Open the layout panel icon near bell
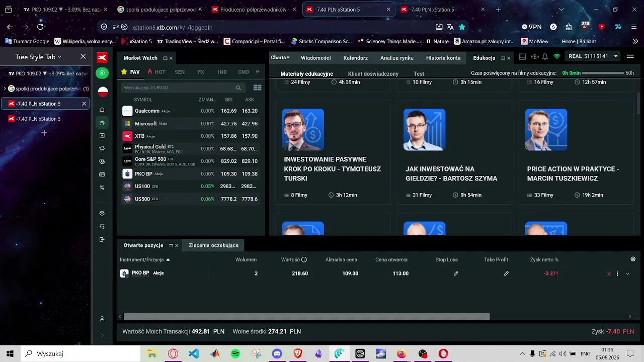 pos(523,57)
